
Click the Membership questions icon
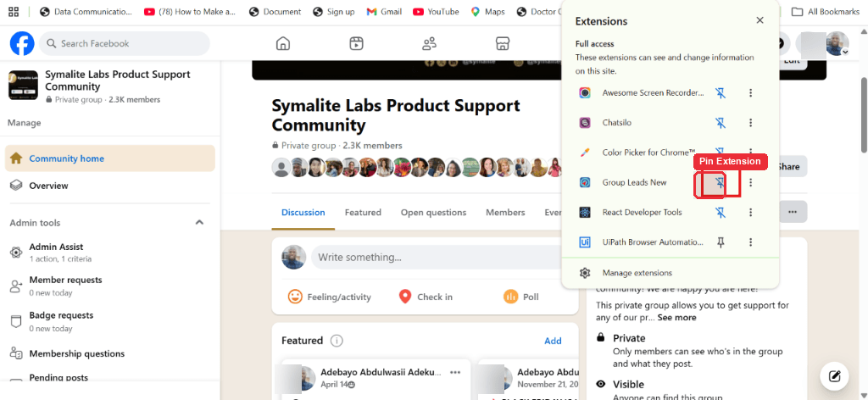click(x=16, y=353)
